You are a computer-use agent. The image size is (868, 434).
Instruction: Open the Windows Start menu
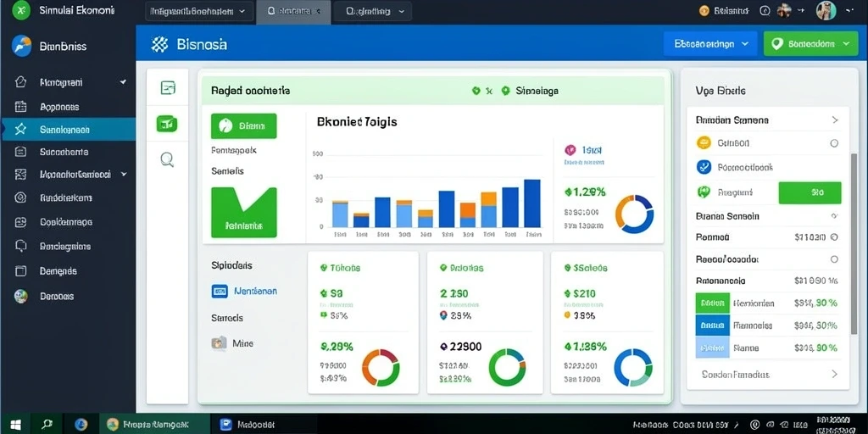pyautogui.click(x=15, y=425)
